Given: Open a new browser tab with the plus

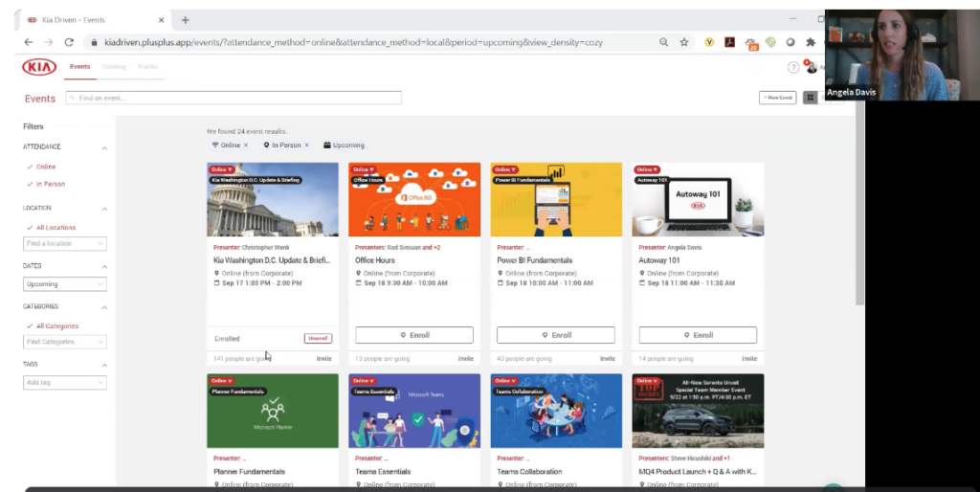Looking at the screenshot, I should point(185,20).
